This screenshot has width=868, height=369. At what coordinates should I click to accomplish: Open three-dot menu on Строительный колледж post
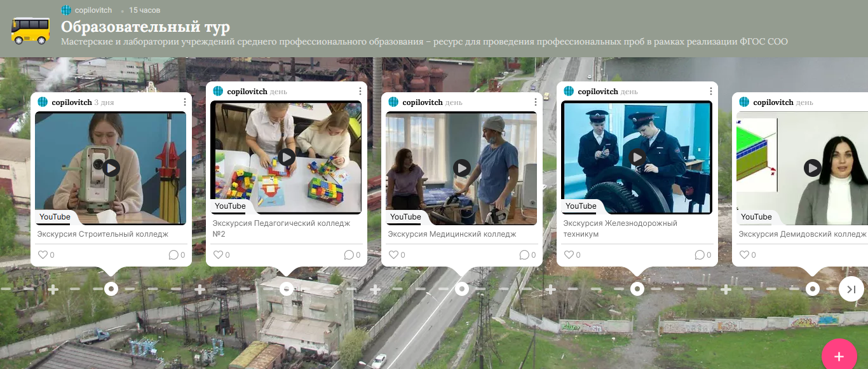click(x=185, y=102)
